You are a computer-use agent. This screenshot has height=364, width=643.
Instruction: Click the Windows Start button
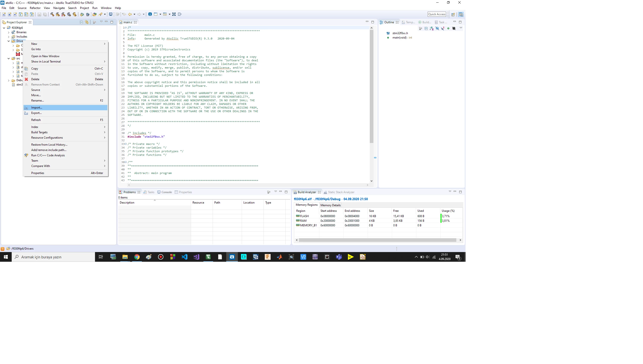click(x=6, y=257)
